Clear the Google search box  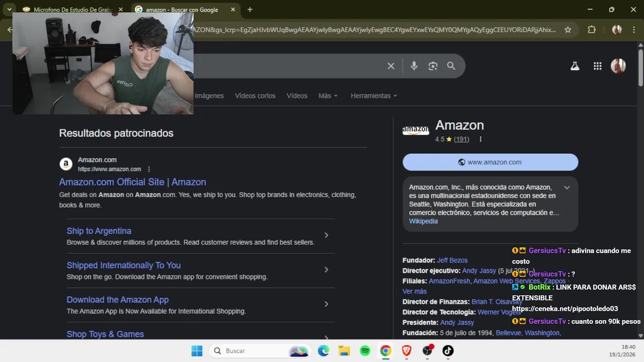(x=391, y=66)
